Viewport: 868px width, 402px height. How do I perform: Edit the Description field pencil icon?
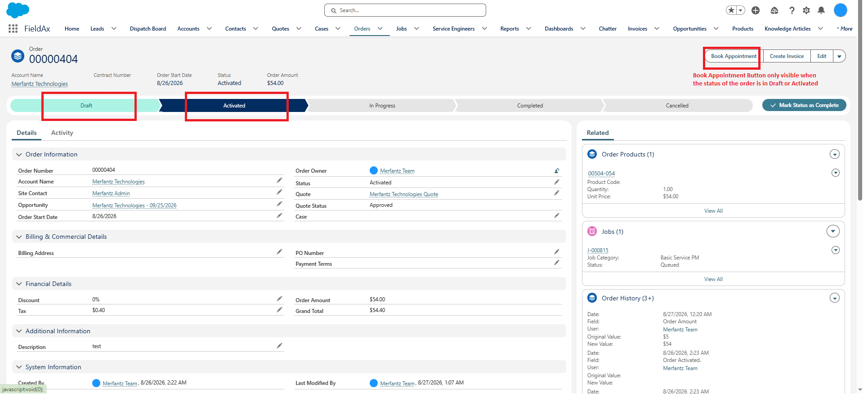(x=279, y=346)
